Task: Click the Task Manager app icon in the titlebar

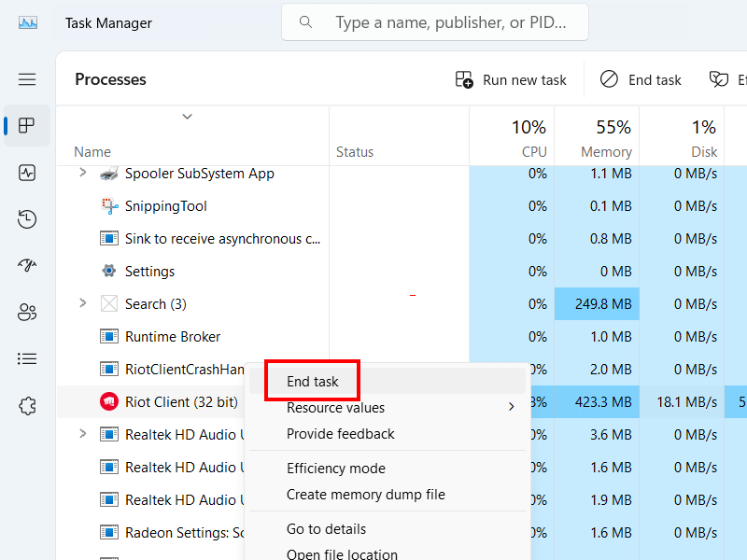Action: [x=28, y=21]
